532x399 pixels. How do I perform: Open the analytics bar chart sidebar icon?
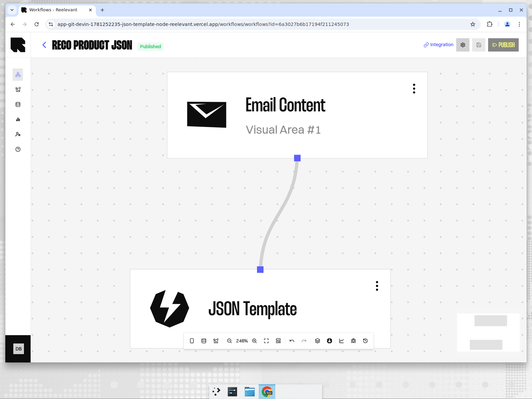tap(18, 119)
